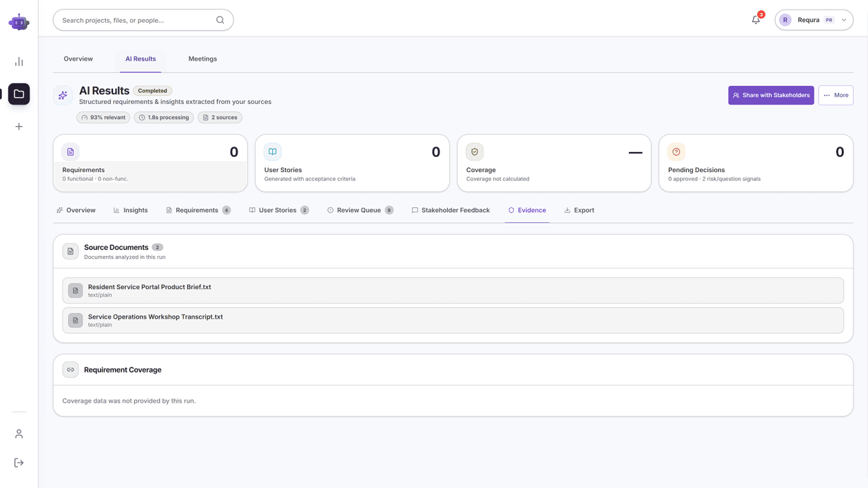868x488 pixels.
Task: Click the Coverage shield icon
Action: tap(475, 152)
